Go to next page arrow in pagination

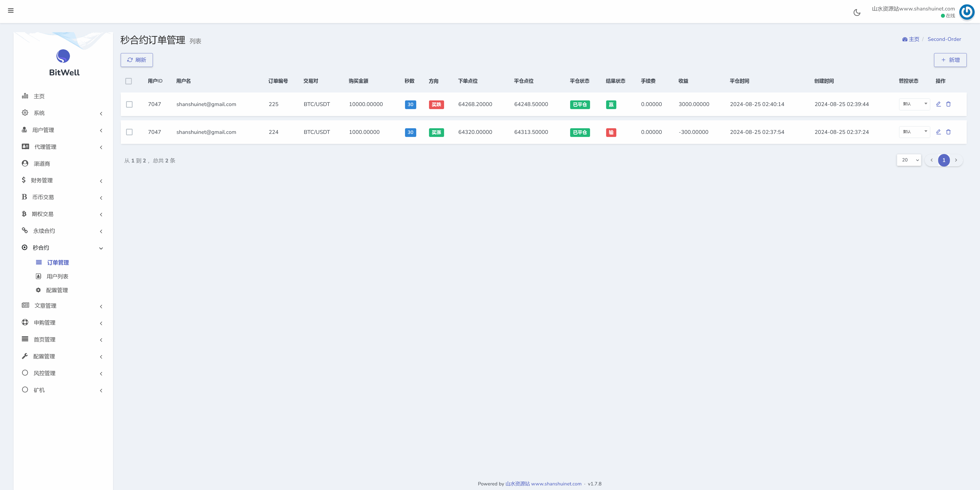point(956,160)
